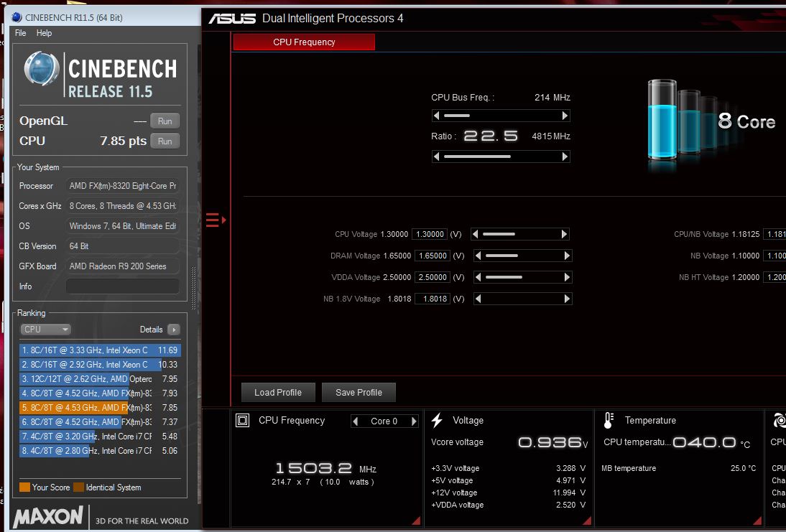Increase VDDA Voltage with right arrow
This screenshot has height=532, width=786.
(x=567, y=277)
